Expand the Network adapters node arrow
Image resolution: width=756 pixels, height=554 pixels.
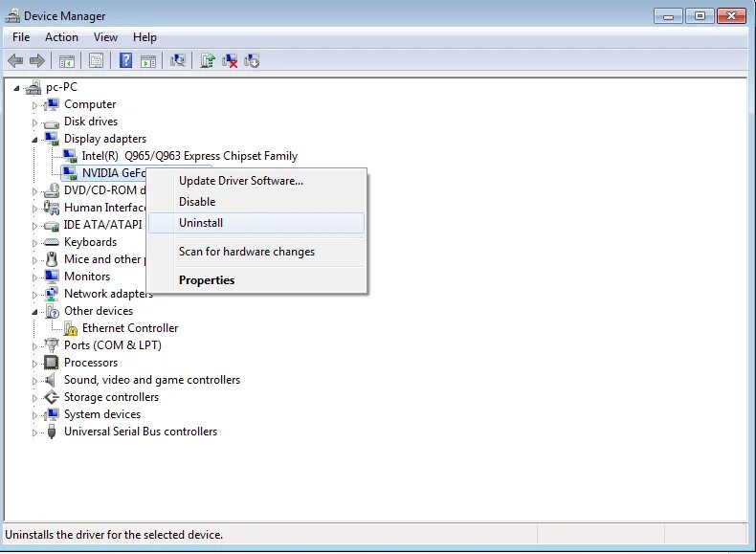34,295
